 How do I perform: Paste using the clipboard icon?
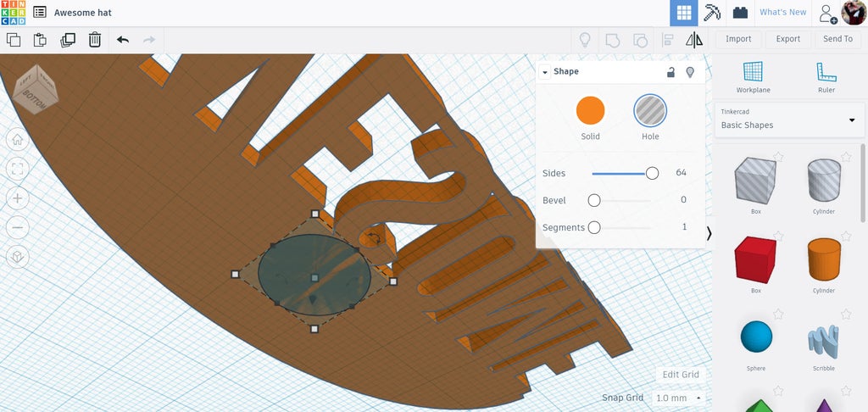pyautogui.click(x=40, y=40)
